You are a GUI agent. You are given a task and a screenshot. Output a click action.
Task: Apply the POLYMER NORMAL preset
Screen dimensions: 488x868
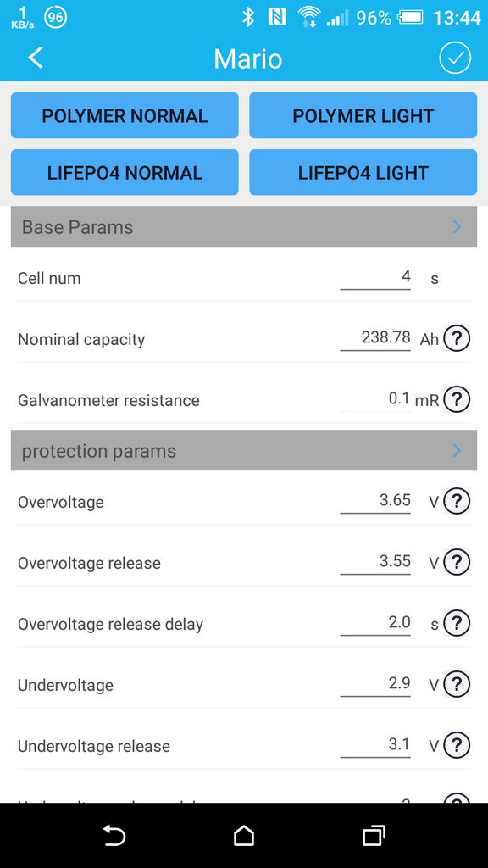click(125, 115)
